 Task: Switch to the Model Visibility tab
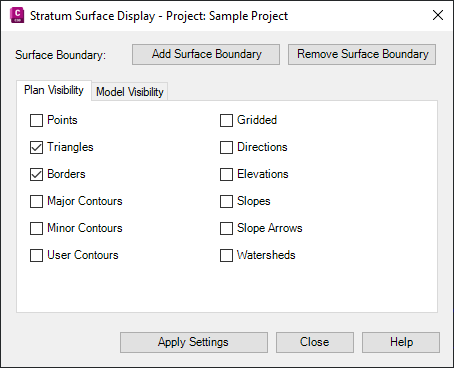click(x=130, y=92)
